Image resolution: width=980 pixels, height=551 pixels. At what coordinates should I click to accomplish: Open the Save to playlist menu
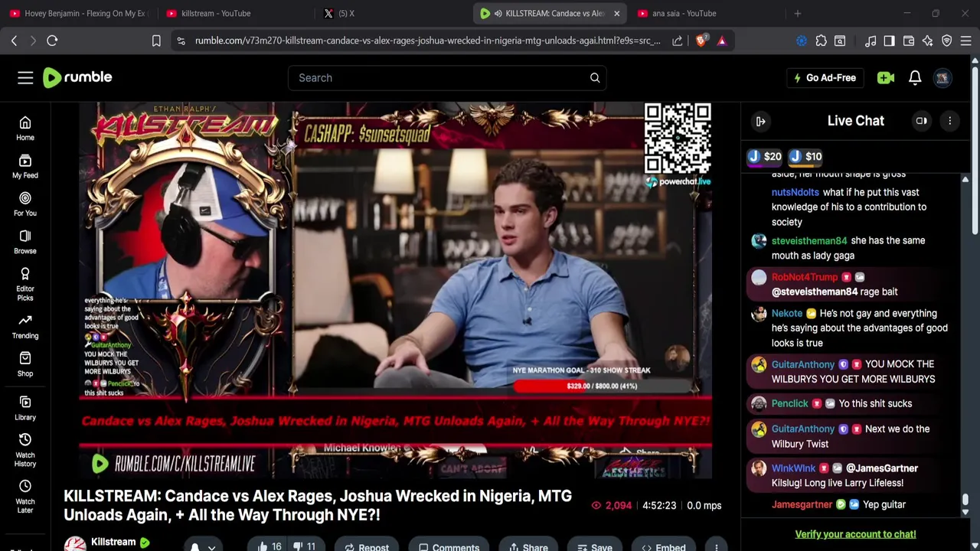pyautogui.click(x=594, y=546)
